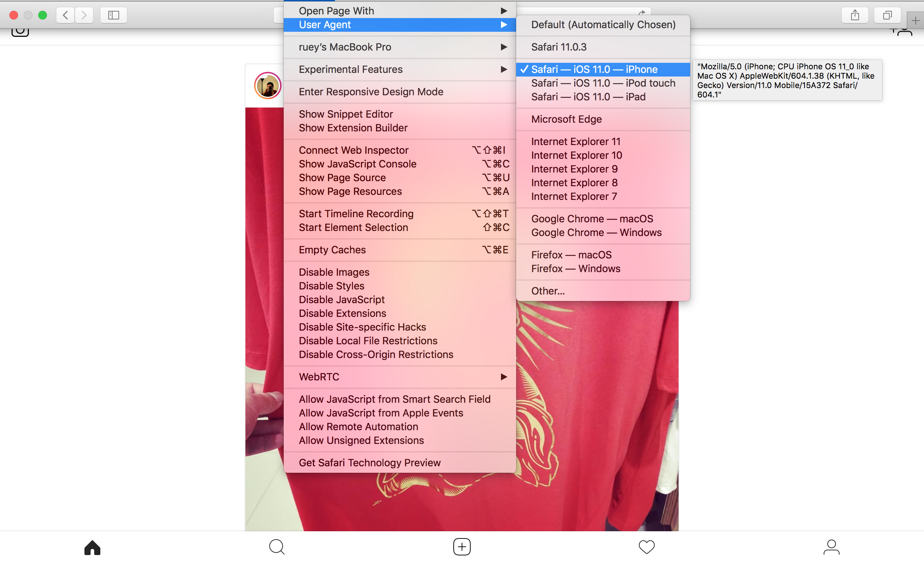924x563 pixels.
Task: Select Safari iOS 11.0 iPad user agent
Action: pyautogui.click(x=603, y=97)
